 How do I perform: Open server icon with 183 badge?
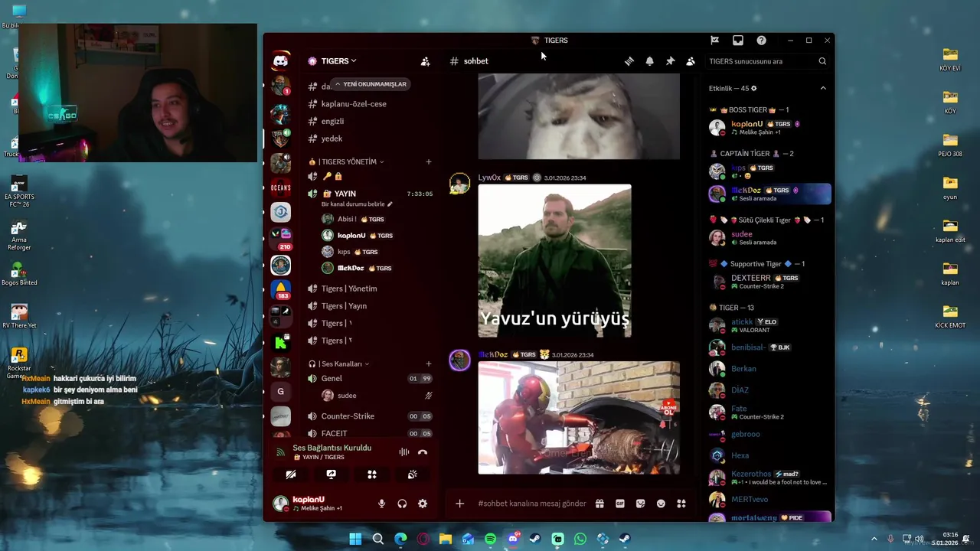[x=281, y=289]
